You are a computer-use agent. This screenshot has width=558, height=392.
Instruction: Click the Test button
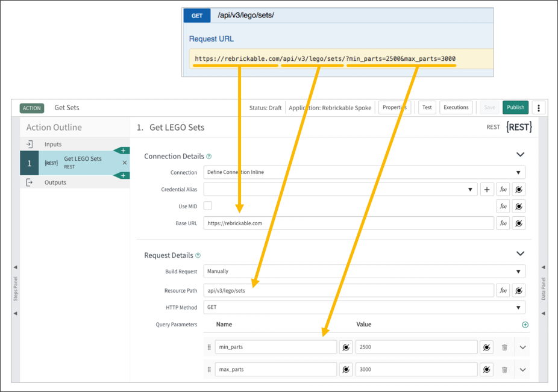coord(427,107)
